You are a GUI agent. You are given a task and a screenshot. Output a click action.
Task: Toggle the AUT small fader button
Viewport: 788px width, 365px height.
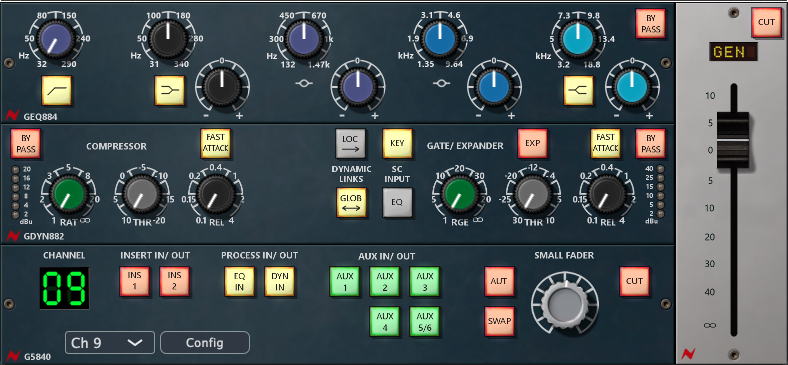[x=500, y=281]
